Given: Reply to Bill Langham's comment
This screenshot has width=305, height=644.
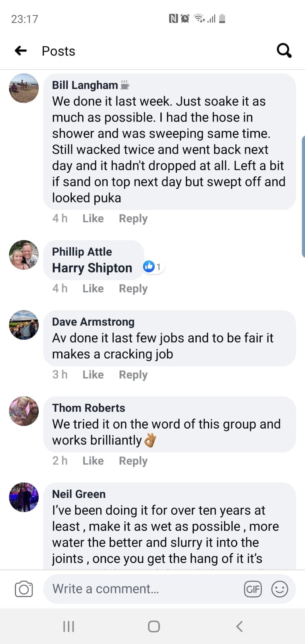Looking at the screenshot, I should pyautogui.click(x=133, y=219).
